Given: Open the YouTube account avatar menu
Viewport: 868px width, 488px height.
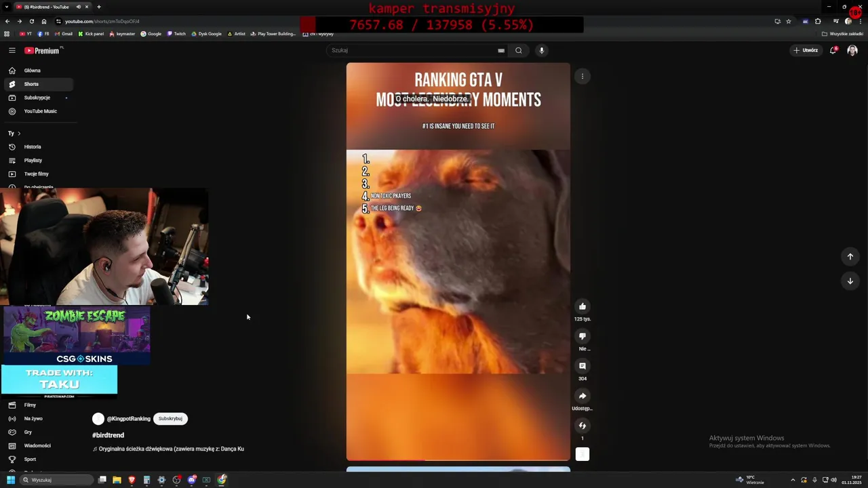Looking at the screenshot, I should tap(852, 50).
